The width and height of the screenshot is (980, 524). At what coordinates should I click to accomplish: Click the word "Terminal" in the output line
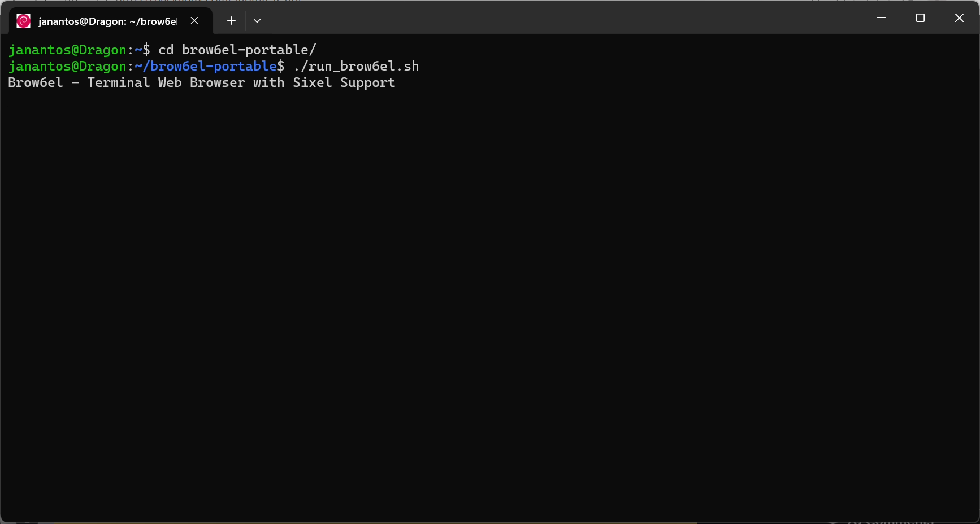[118, 83]
